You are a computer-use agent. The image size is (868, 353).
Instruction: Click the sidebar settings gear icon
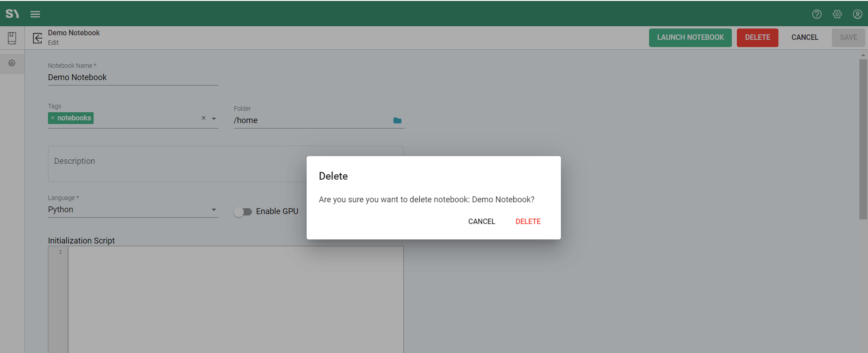[12, 63]
